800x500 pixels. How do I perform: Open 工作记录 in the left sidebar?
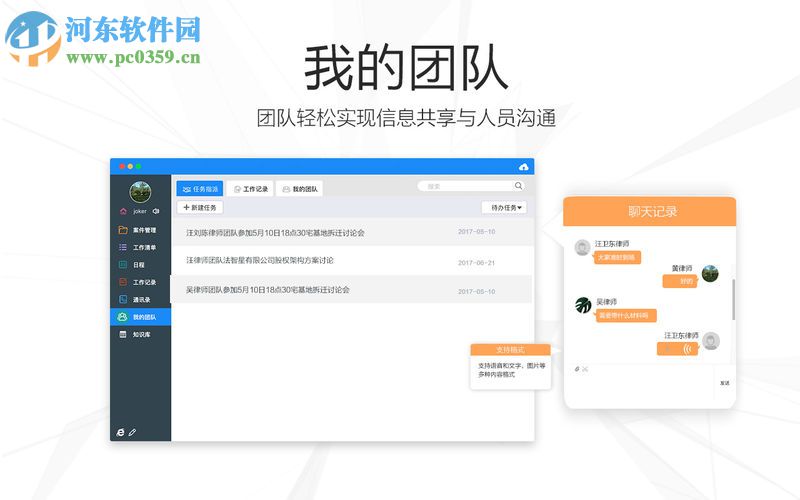pos(140,282)
